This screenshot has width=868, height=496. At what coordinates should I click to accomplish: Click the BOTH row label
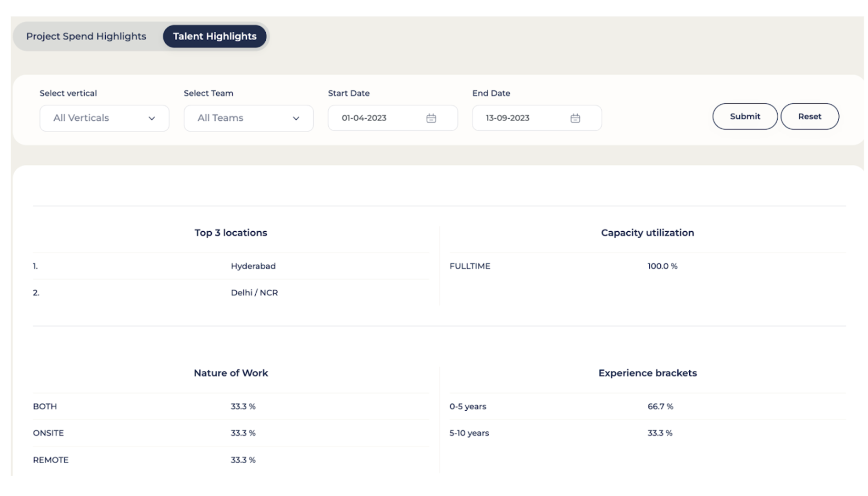45,407
